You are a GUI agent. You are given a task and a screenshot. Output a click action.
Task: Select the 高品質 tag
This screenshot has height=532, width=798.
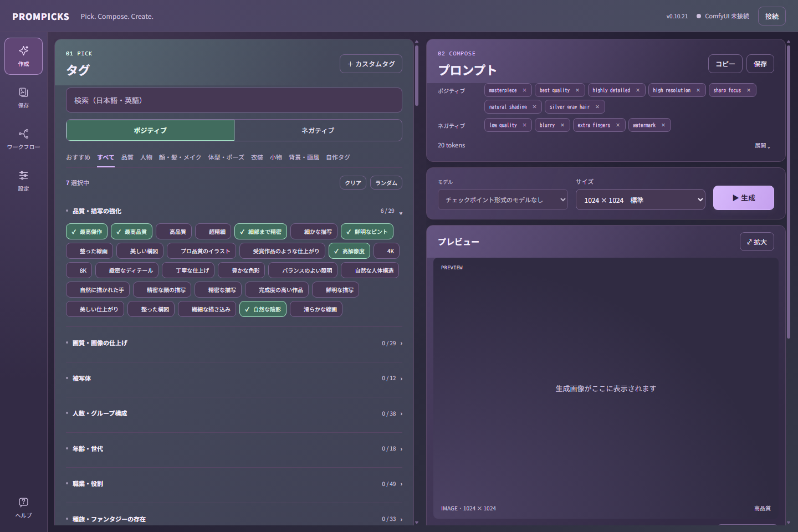[x=174, y=232]
